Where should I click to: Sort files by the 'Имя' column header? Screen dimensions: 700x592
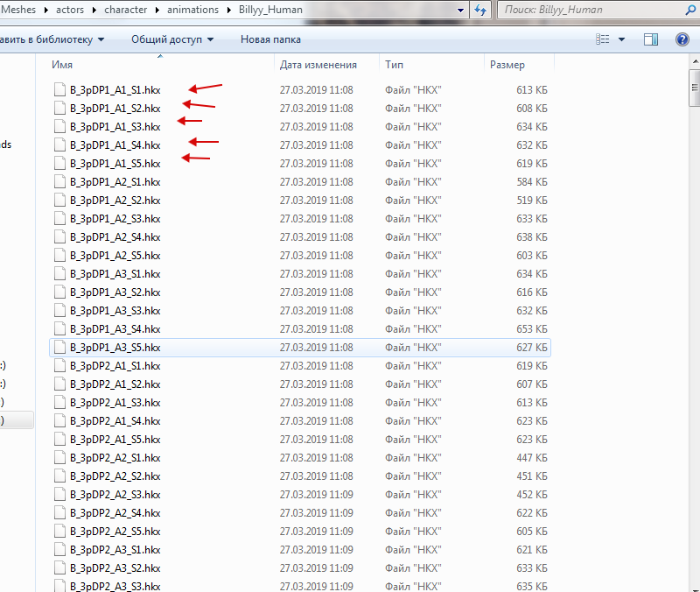(x=62, y=65)
